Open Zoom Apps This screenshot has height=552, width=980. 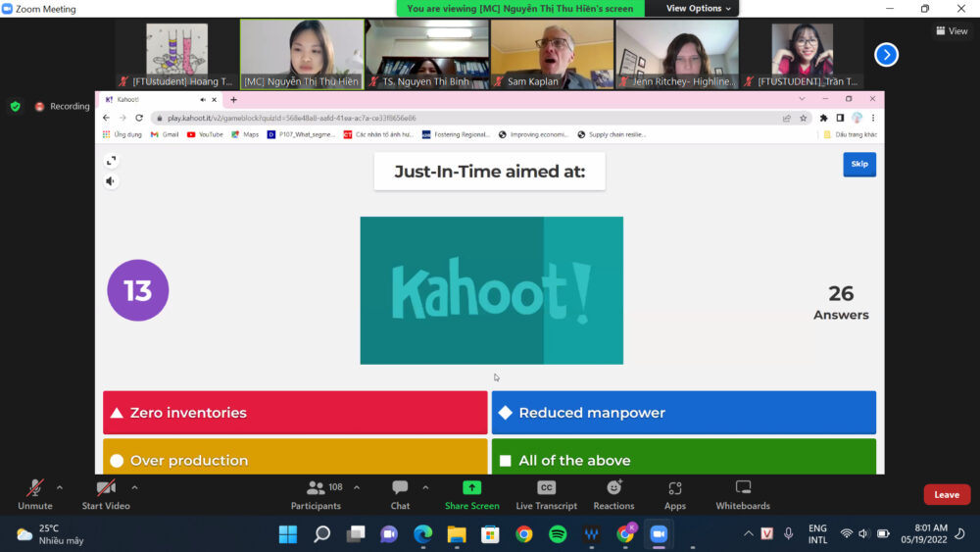674,494
